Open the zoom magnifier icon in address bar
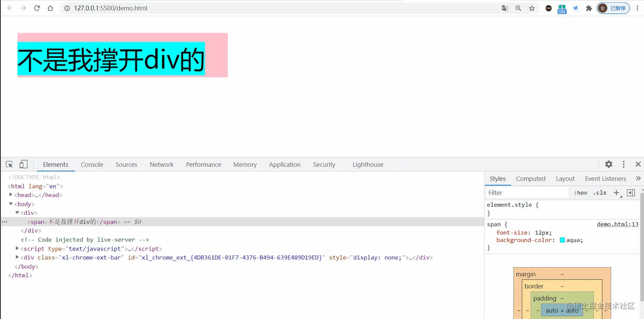 [x=518, y=8]
